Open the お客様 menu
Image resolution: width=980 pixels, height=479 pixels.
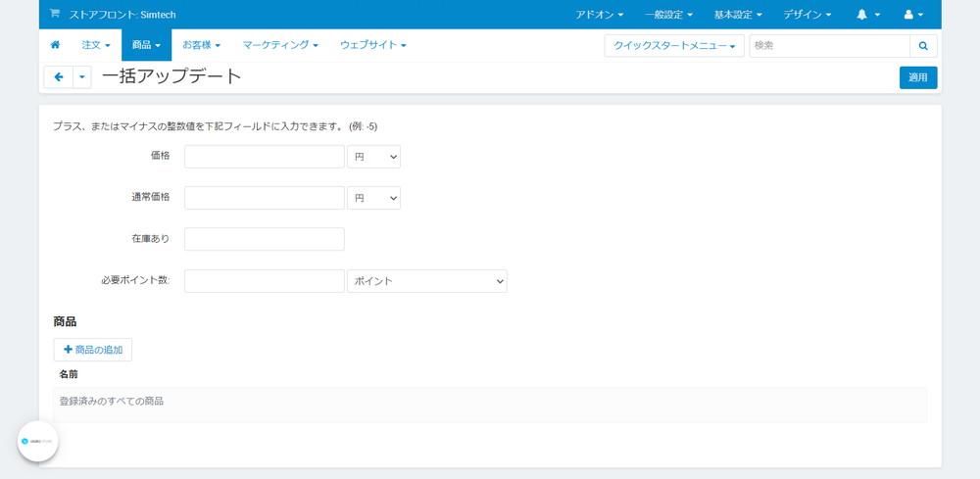click(201, 45)
